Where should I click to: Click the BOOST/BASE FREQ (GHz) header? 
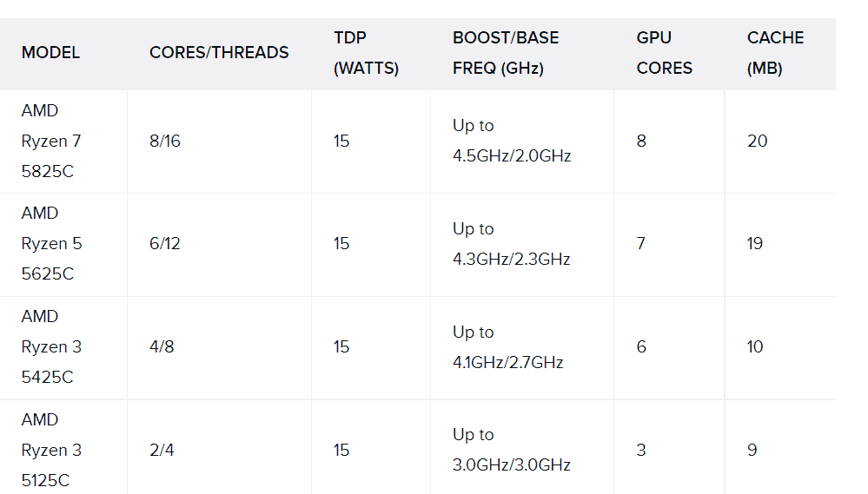point(506,53)
